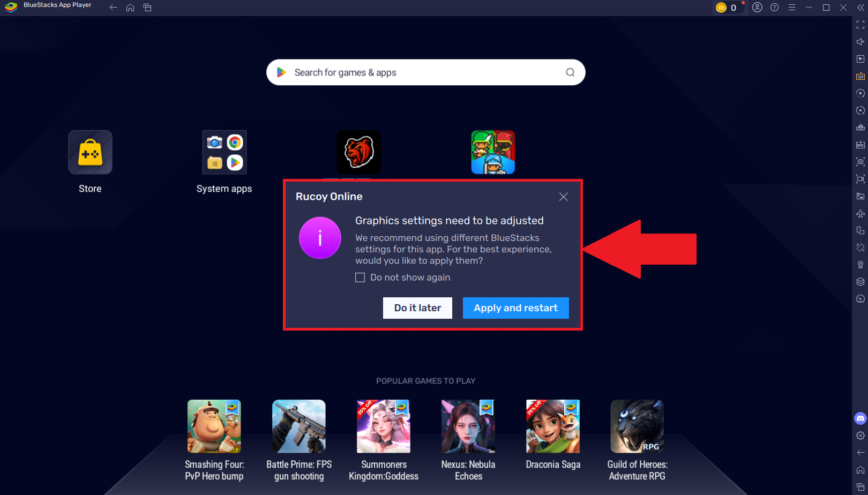The height and width of the screenshot is (495, 868).
Task: Open multi-instance manager icon in sidebar
Action: point(860,127)
